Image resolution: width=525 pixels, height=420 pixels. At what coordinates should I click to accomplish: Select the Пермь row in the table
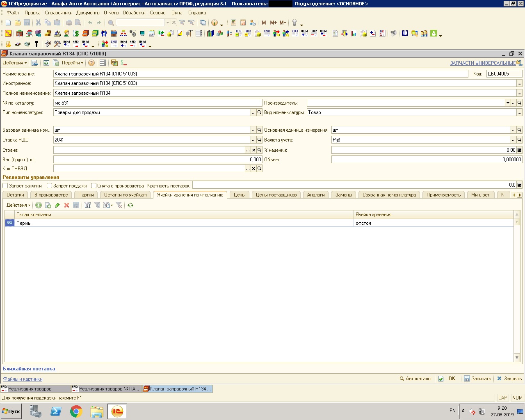pos(259,223)
